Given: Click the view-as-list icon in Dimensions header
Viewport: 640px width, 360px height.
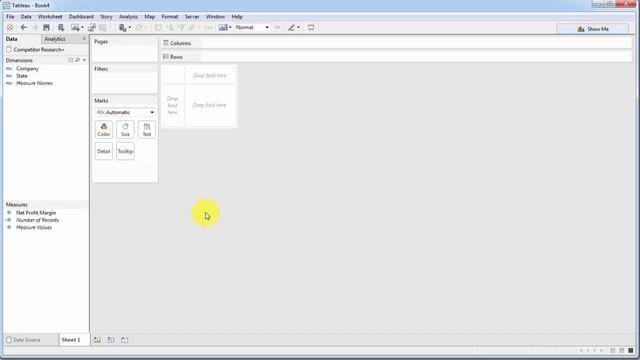Looking at the screenshot, I should click(71, 60).
